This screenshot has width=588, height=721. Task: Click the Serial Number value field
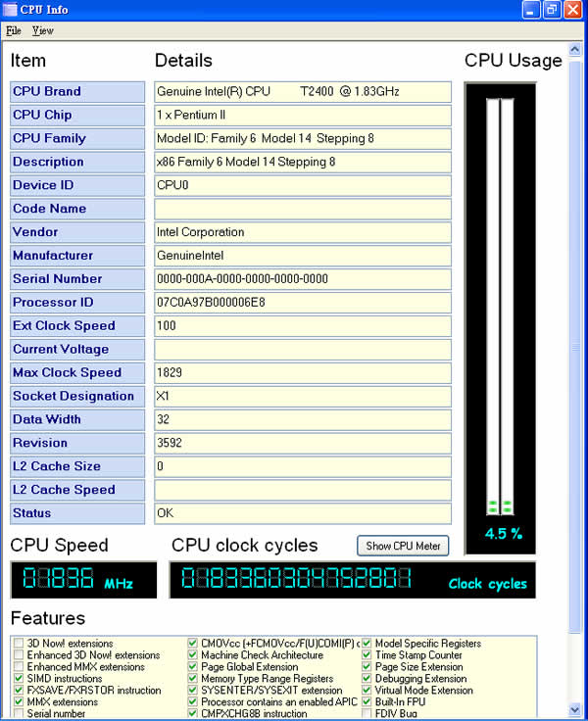(303, 279)
